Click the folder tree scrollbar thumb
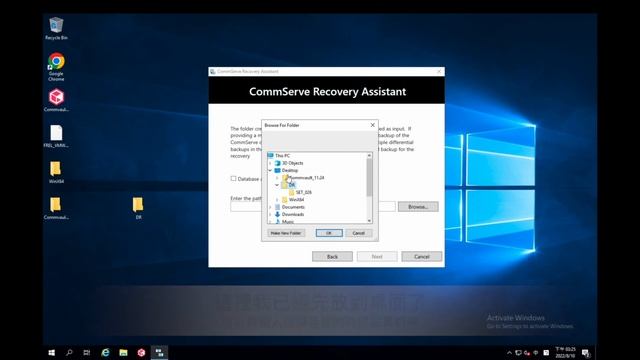 click(369, 177)
